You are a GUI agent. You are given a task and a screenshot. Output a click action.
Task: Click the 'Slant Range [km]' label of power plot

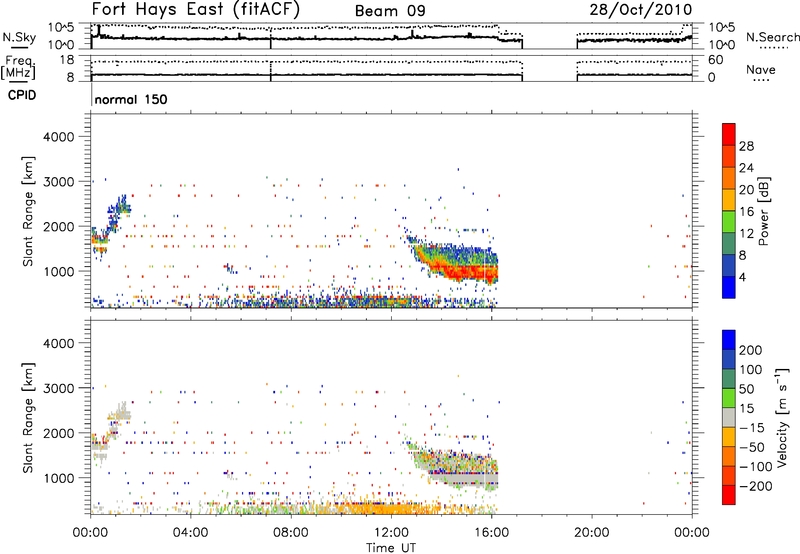[28, 211]
